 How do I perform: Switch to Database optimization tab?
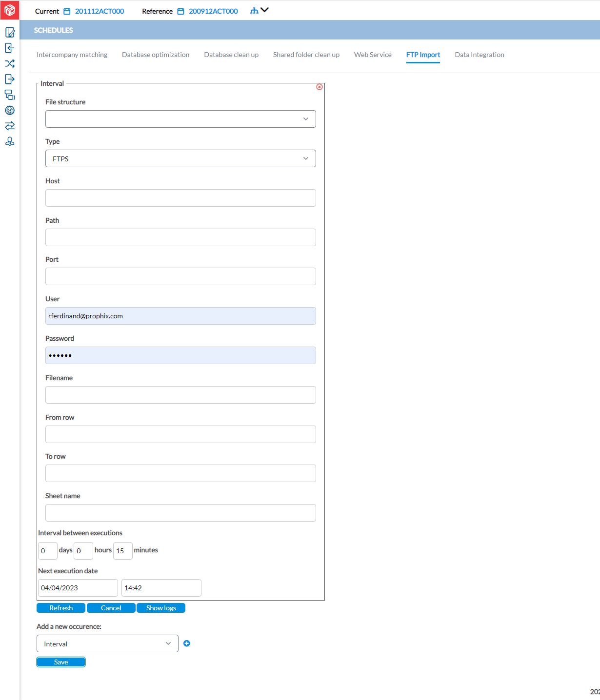point(156,55)
